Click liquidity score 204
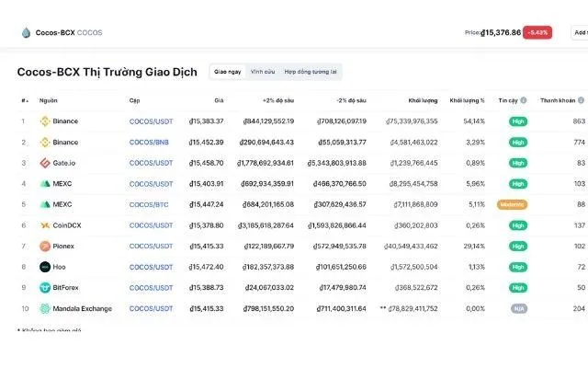The height and width of the screenshot is (368, 588). point(579,309)
